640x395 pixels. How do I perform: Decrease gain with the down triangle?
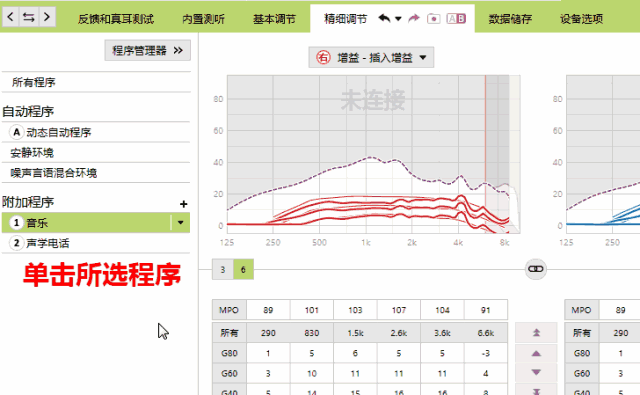(x=536, y=373)
